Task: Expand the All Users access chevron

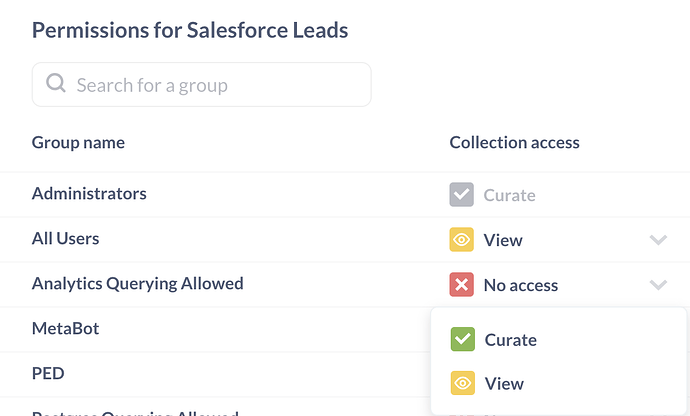Action: click(x=658, y=240)
